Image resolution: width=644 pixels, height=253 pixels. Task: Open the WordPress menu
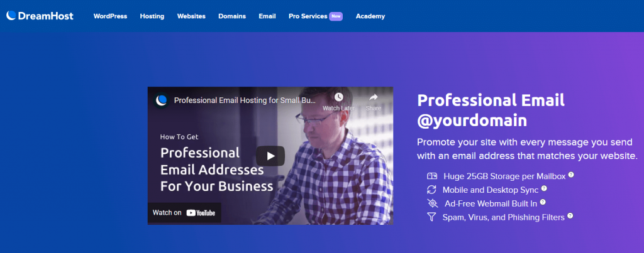[x=110, y=16]
